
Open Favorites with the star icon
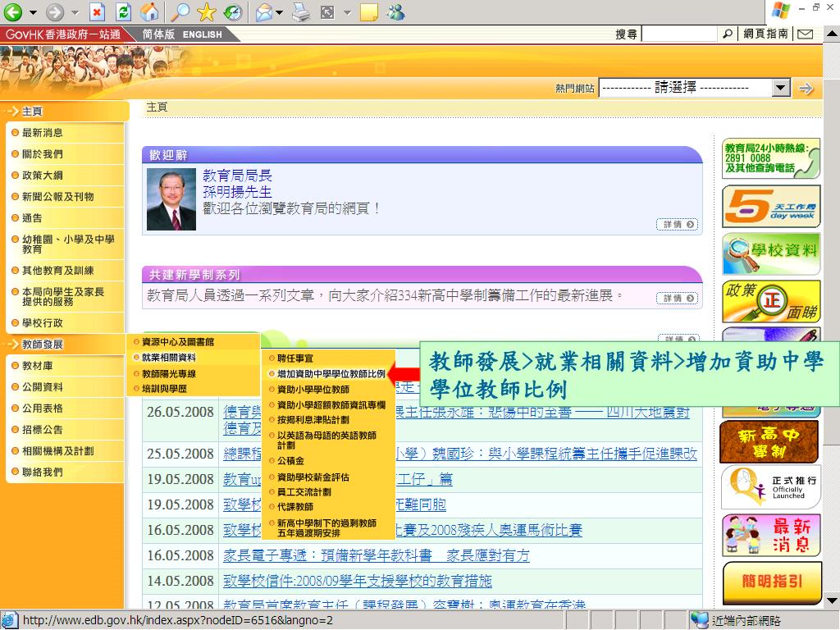pyautogui.click(x=206, y=12)
